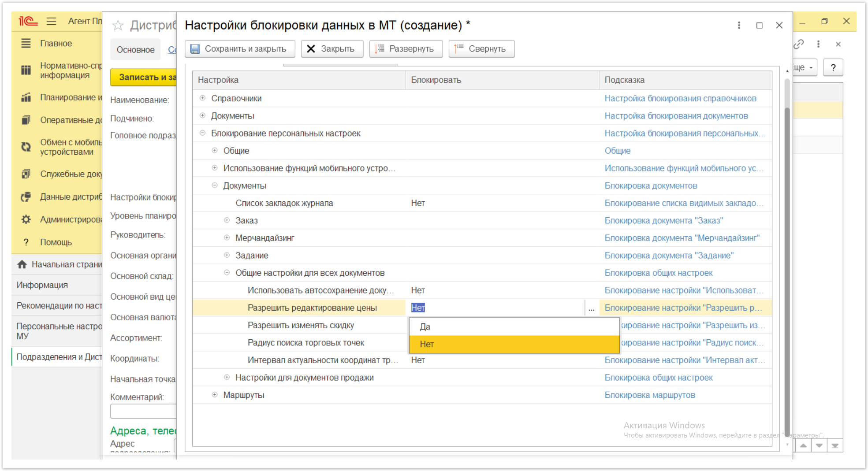This screenshot has width=868, height=471.
Task: Open Информация panel item
Action: (x=57, y=285)
